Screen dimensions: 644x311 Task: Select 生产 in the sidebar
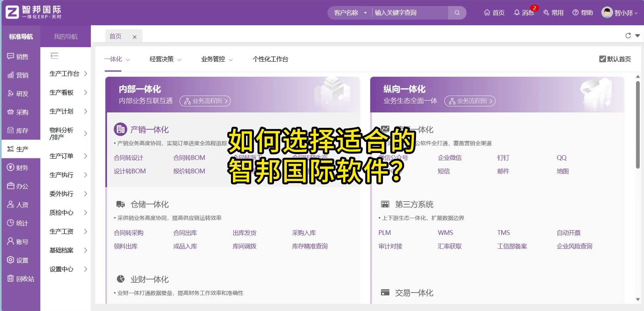(x=21, y=149)
